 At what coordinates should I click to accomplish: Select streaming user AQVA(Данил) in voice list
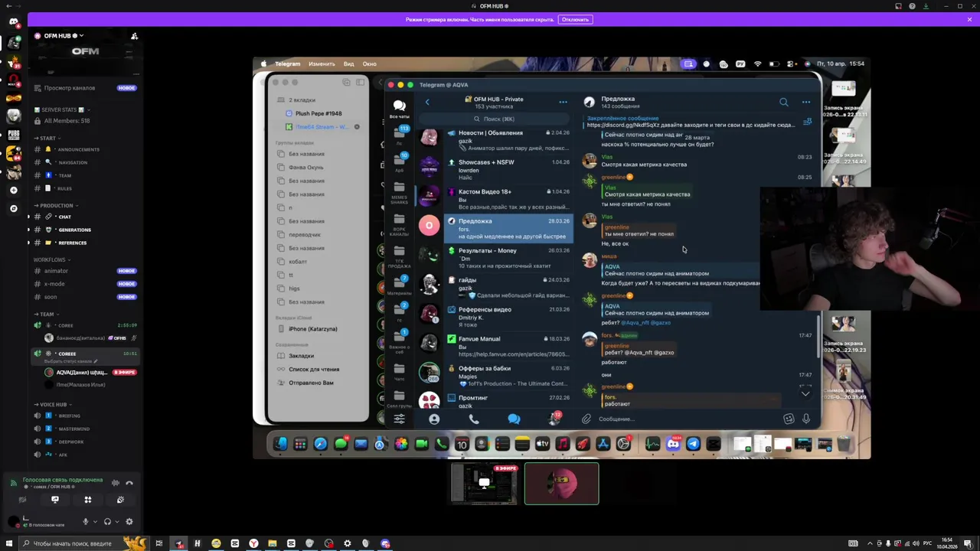(90, 373)
